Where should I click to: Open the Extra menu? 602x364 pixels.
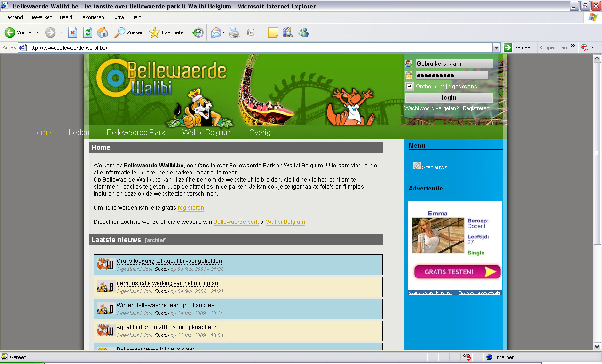click(x=118, y=17)
